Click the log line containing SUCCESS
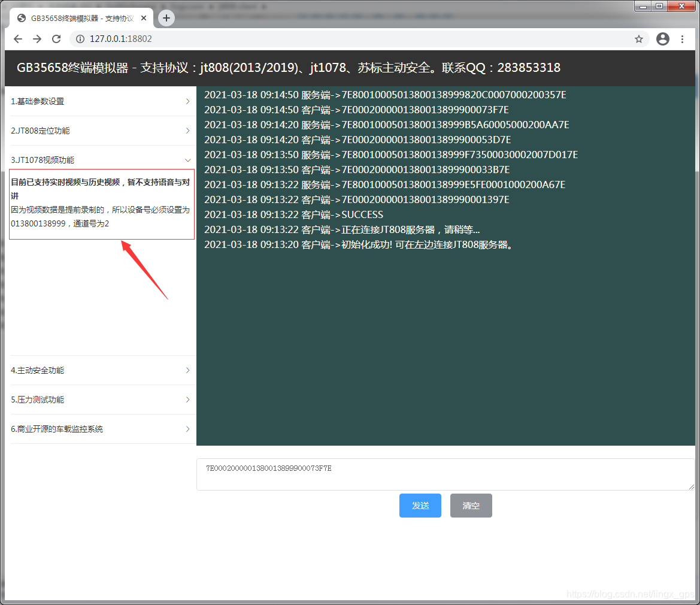 [x=294, y=215]
